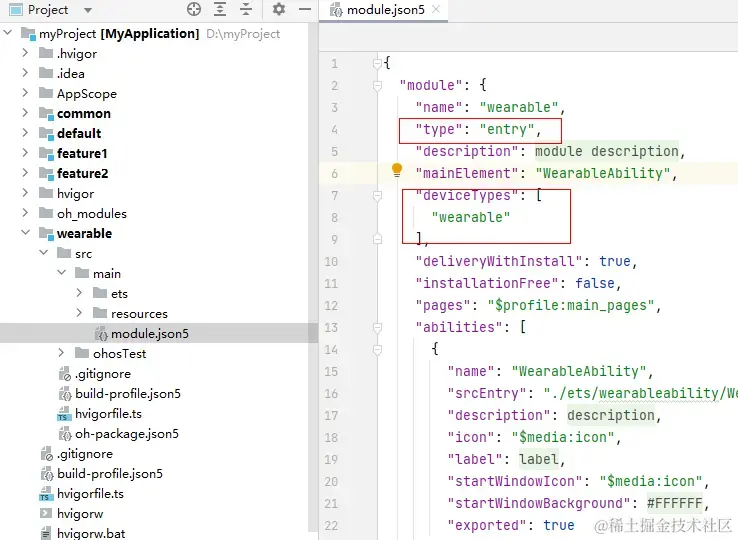Select the module.json5 editor tab
The width and height of the screenshot is (738, 540).
(385, 10)
